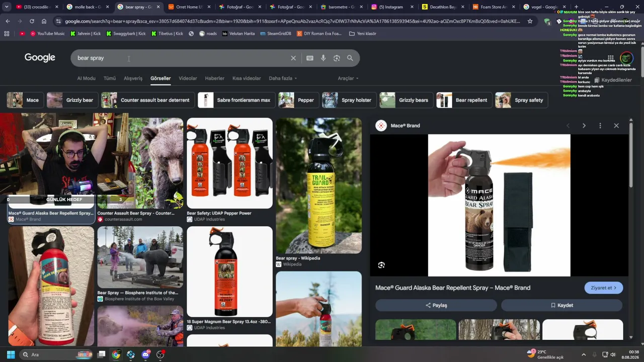
Task: Start voice search with the microphone icon
Action: coord(323,58)
